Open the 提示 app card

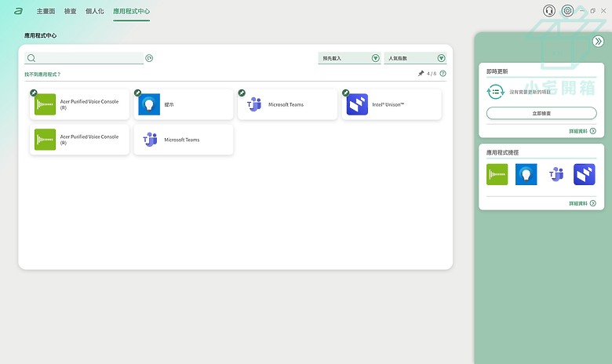coord(184,104)
